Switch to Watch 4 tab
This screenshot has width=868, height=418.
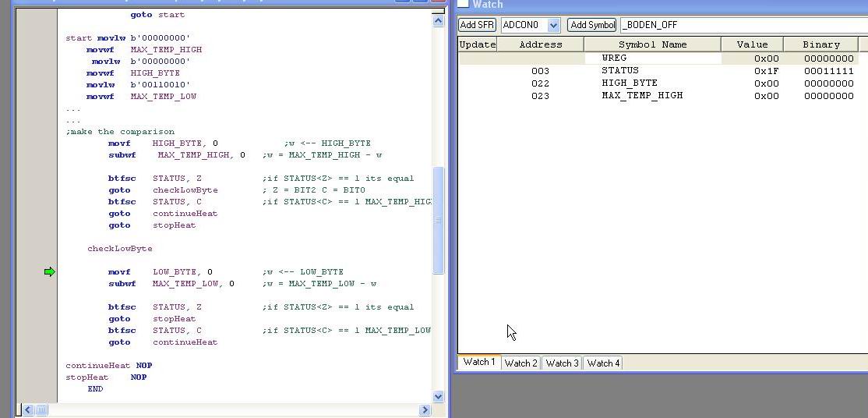click(603, 363)
